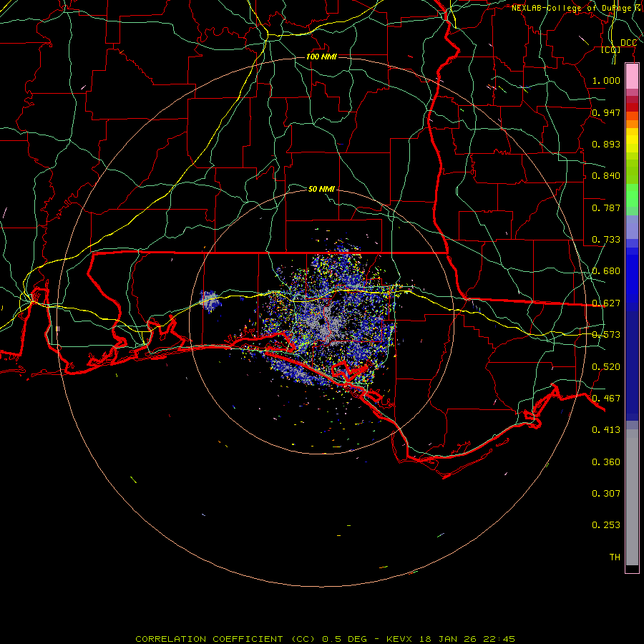Select the 0.733 legend value
644x644 pixels.
[606, 240]
